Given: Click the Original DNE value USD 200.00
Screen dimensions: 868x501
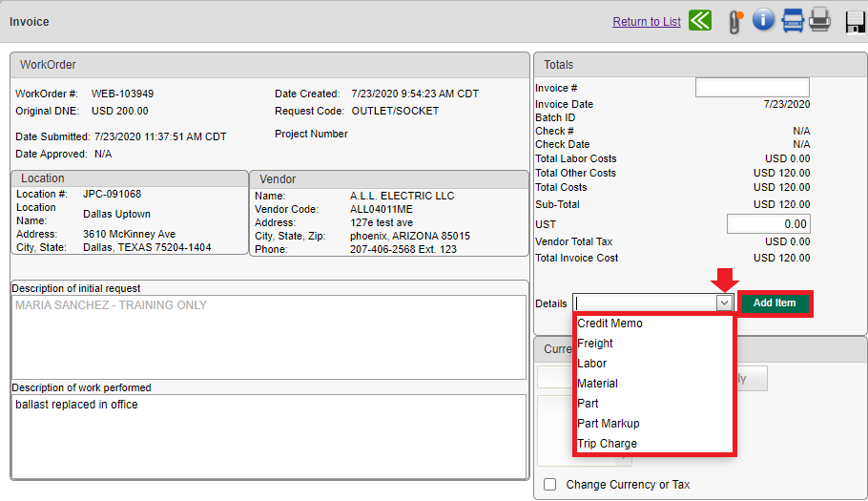Looking at the screenshot, I should coord(119,111).
